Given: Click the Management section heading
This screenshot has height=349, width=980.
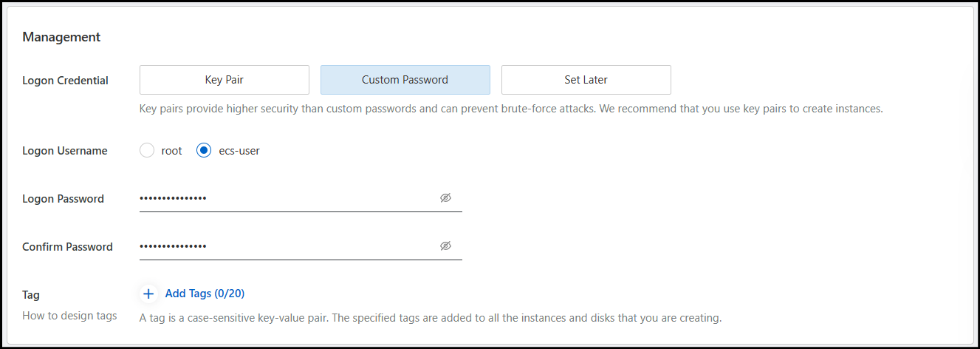Looking at the screenshot, I should pyautogui.click(x=61, y=37).
